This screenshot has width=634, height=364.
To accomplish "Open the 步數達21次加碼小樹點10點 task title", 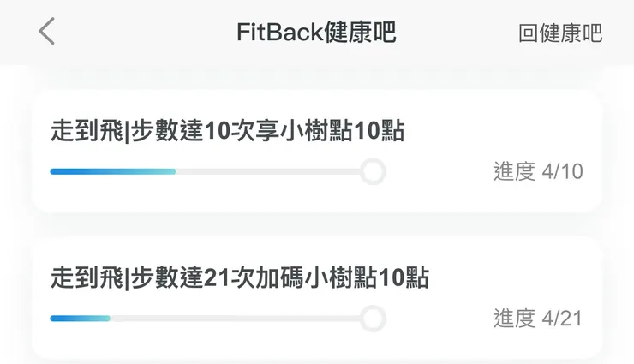I will tap(239, 278).
